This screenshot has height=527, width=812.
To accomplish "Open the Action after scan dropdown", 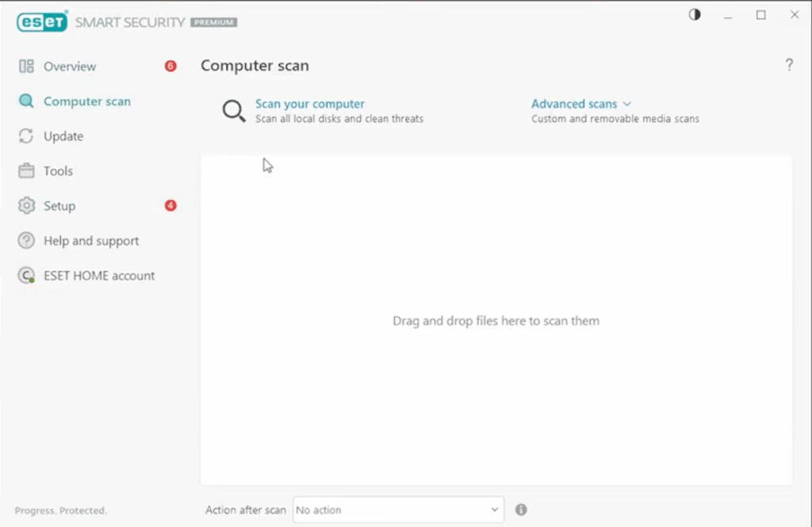I will click(x=398, y=510).
